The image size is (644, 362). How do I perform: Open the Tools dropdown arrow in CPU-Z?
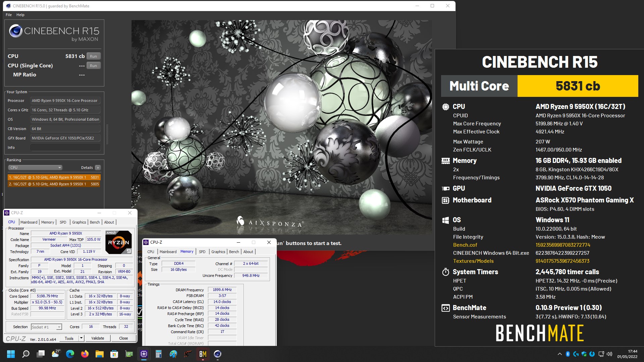point(81,338)
